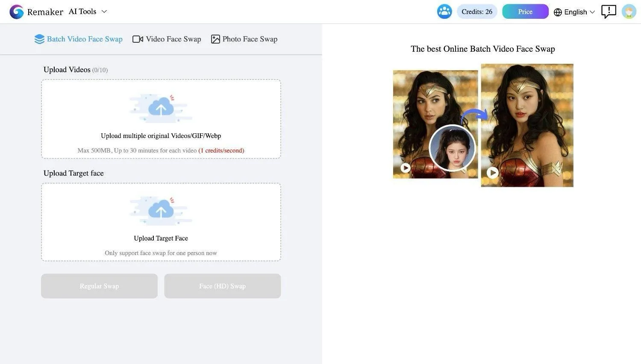The width and height of the screenshot is (641, 364).
Task: Click the photo image tab icon
Action: pyautogui.click(x=215, y=39)
